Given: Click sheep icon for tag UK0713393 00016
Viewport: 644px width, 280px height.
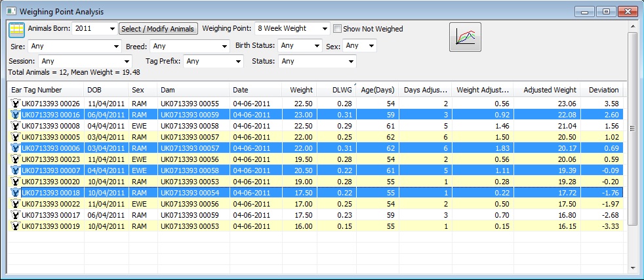Looking at the screenshot, I should pyautogui.click(x=16, y=115).
